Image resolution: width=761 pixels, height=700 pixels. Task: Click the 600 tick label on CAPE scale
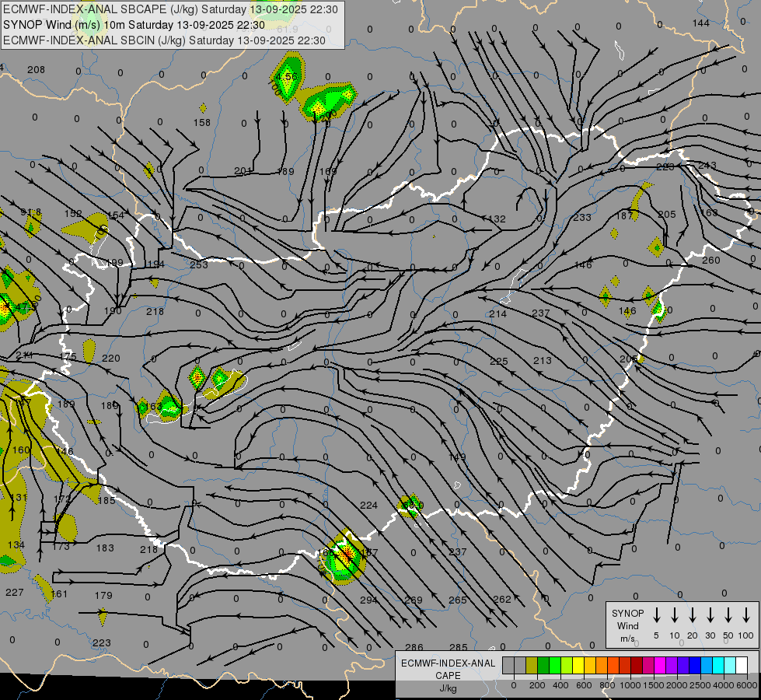point(584,685)
